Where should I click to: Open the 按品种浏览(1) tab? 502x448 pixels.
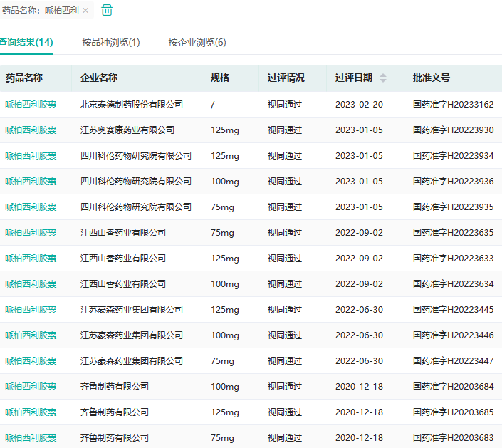pos(110,42)
